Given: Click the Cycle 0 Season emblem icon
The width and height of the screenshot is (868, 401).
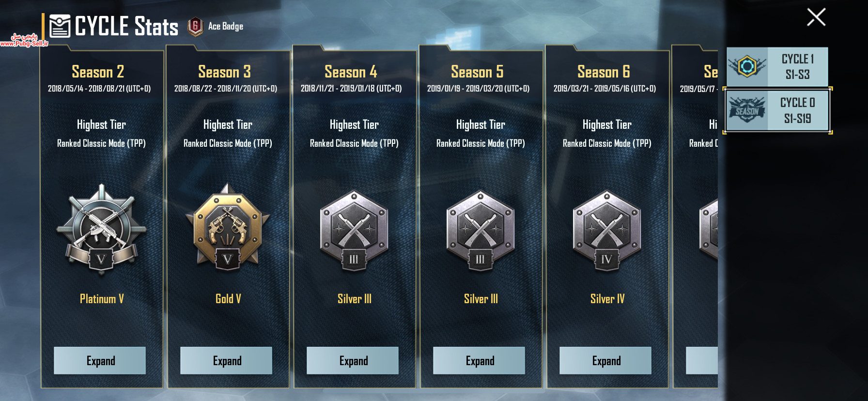Looking at the screenshot, I should pos(747,110).
